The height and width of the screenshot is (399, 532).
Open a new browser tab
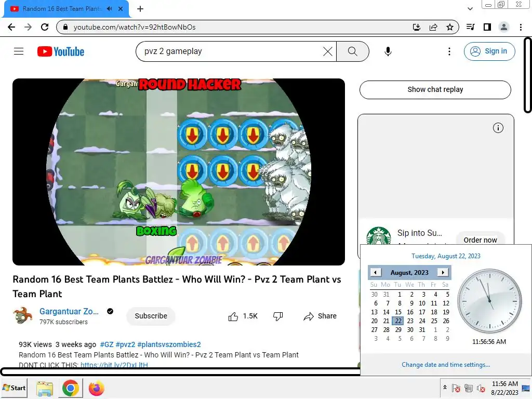(140, 9)
